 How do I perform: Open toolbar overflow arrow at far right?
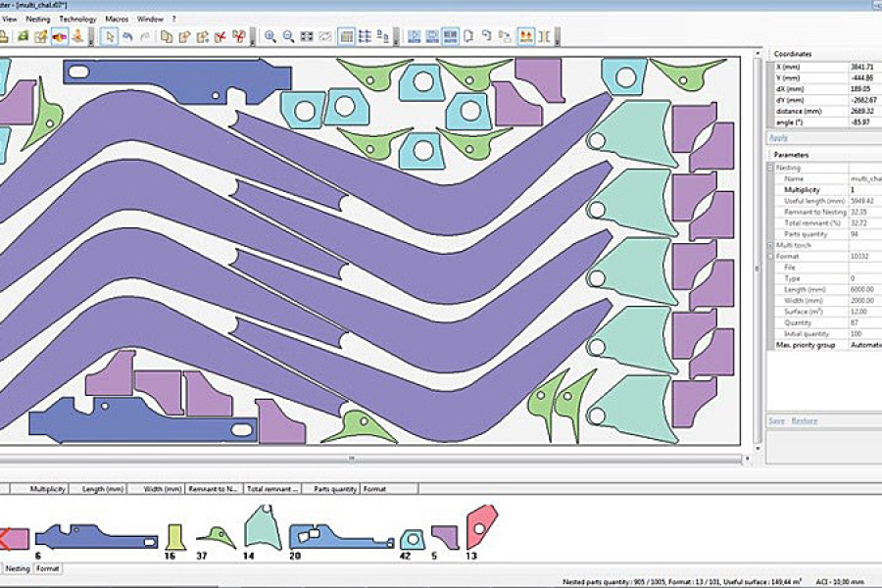click(x=557, y=37)
